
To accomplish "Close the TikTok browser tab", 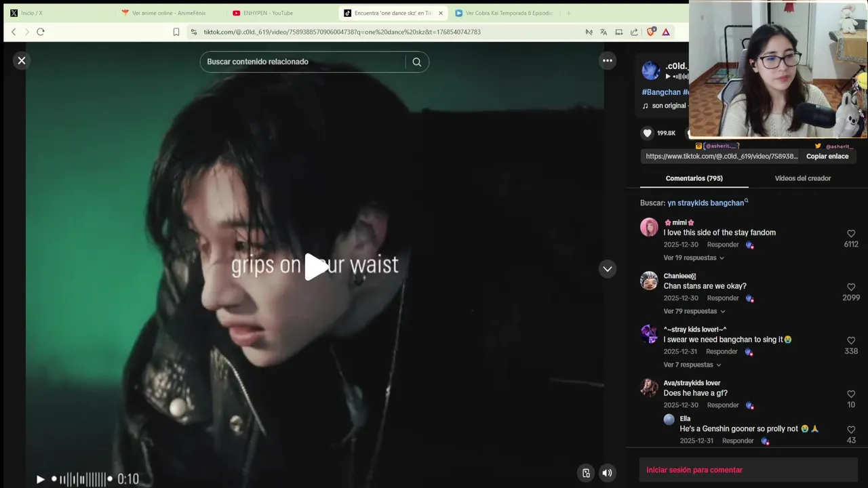I will point(440,13).
